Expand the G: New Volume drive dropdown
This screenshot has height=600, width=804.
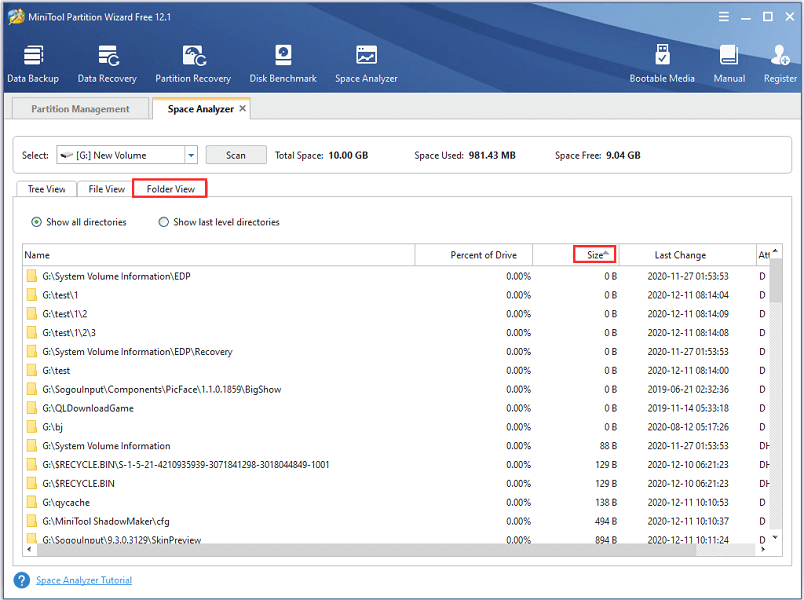tap(190, 155)
